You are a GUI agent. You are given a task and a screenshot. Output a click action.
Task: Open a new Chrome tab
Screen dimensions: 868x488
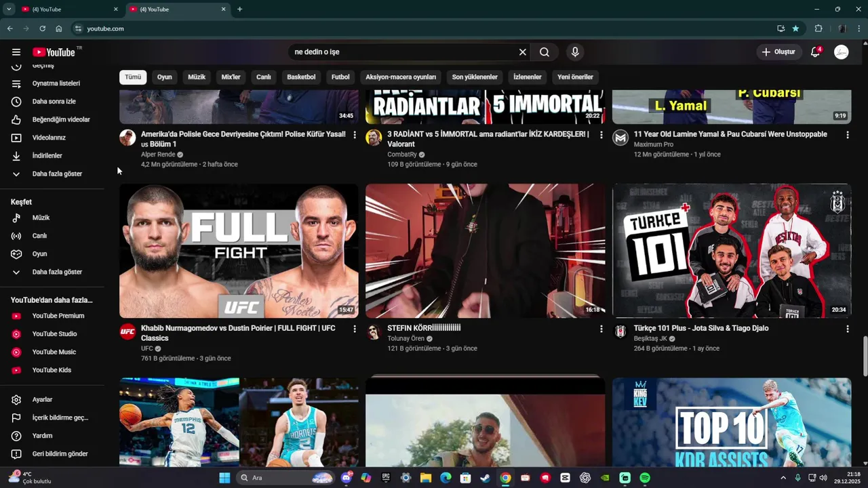[x=239, y=9]
